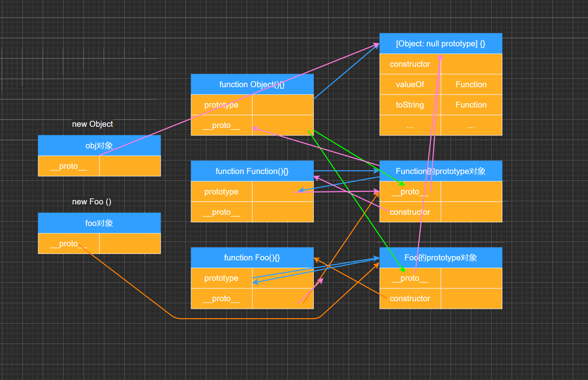Click the "function Function(){}" header block
Screen dimensions: 588x380
(x=252, y=171)
